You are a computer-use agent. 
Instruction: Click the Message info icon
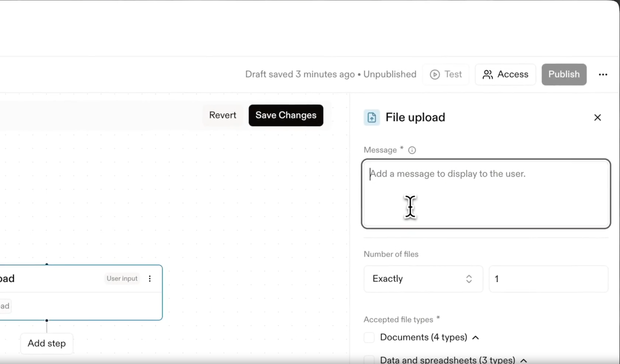(x=412, y=150)
